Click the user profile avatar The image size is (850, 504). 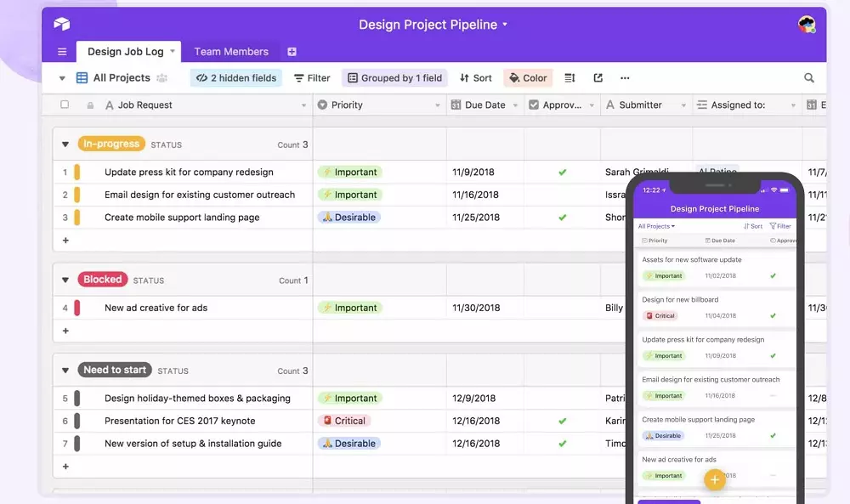tap(807, 25)
